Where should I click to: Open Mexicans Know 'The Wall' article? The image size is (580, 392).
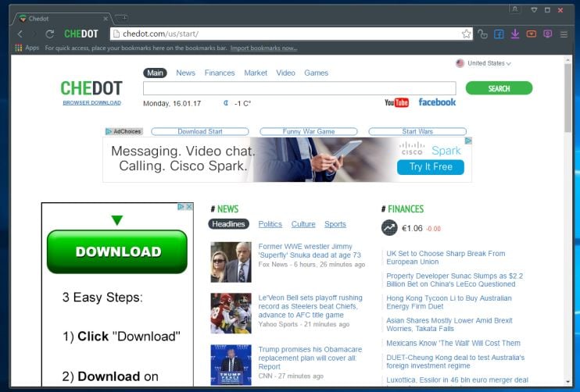(453, 344)
